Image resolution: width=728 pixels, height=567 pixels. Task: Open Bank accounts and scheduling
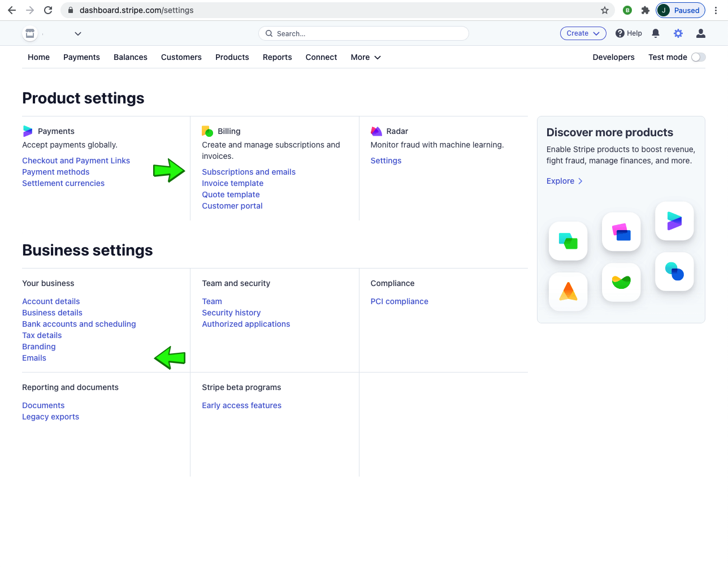[x=79, y=324]
